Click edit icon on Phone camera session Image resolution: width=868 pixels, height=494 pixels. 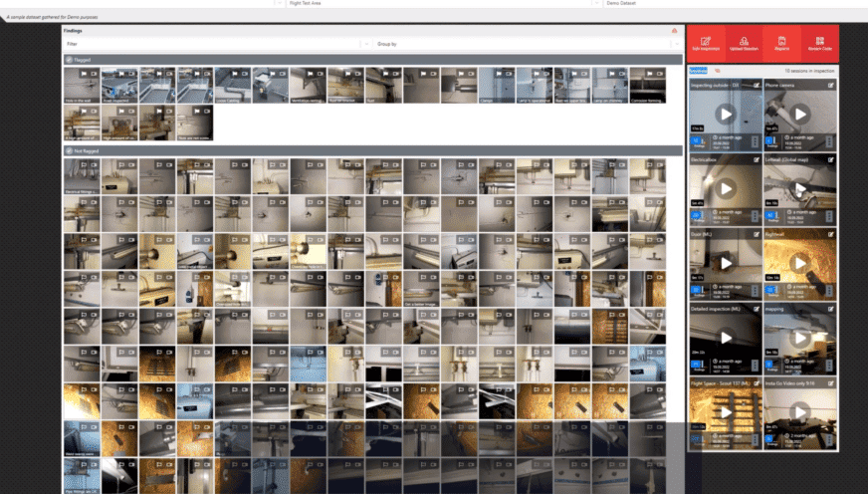(830, 86)
